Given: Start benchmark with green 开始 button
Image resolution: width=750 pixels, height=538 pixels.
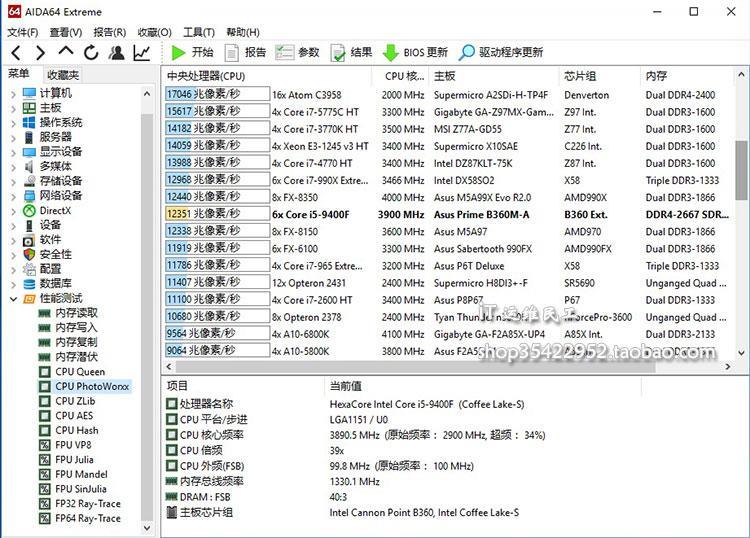Looking at the screenshot, I should [192, 52].
